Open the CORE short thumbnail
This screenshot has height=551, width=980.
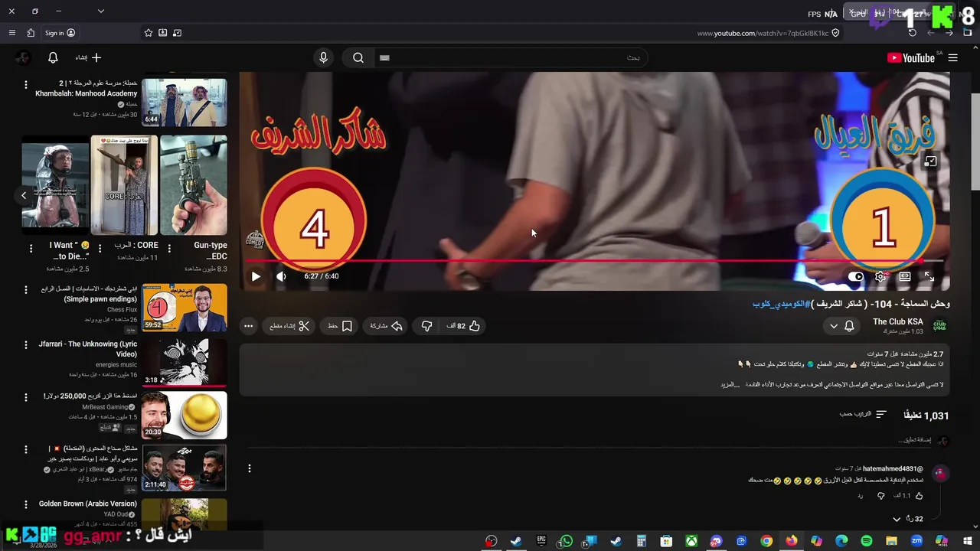point(124,185)
